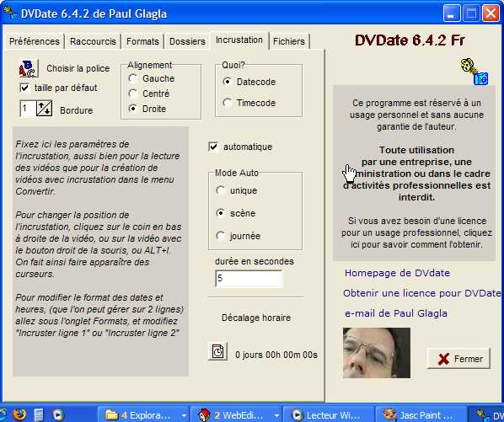
Task: Click the notepad quick launch icon
Action: tap(38, 414)
